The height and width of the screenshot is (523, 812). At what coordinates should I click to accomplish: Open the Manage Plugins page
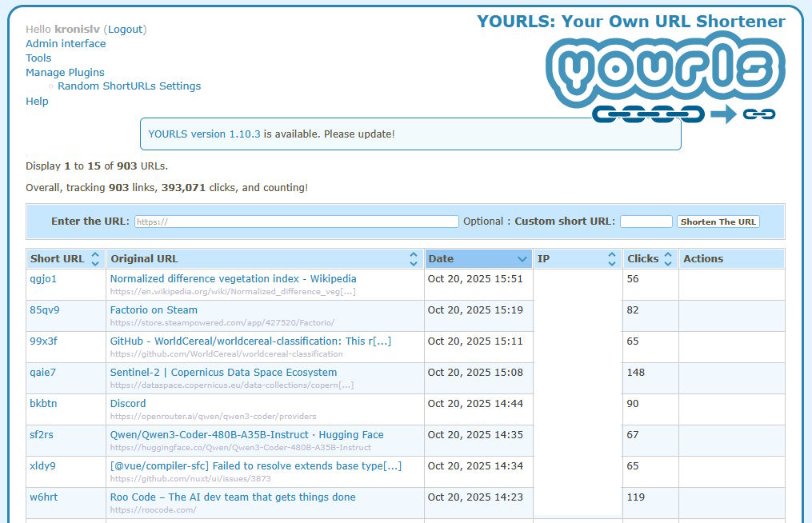coord(65,72)
